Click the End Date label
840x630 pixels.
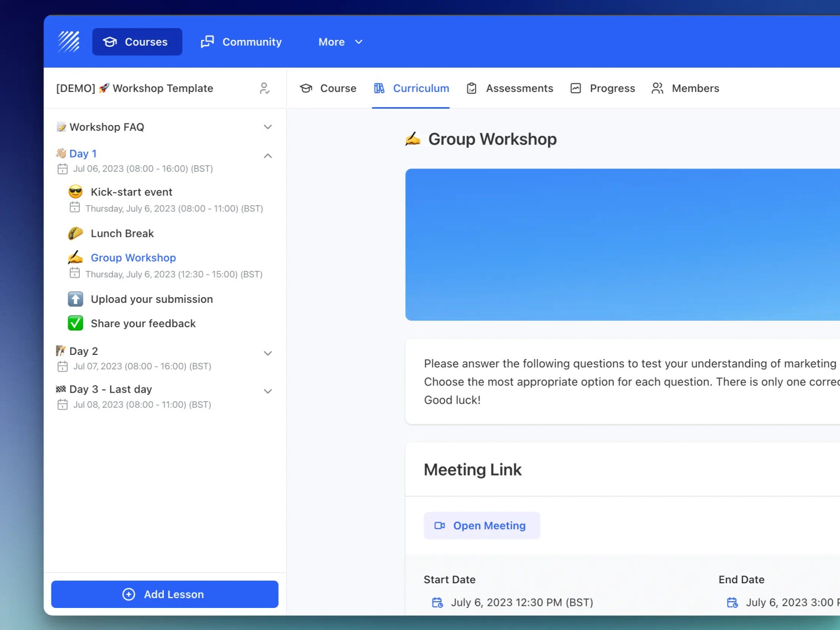click(x=741, y=580)
